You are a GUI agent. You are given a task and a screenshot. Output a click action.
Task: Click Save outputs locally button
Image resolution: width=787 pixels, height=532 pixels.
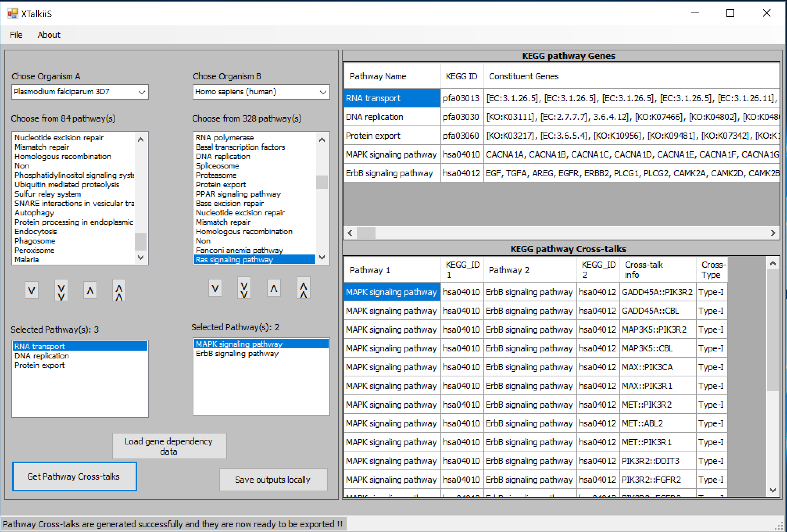coord(273,480)
